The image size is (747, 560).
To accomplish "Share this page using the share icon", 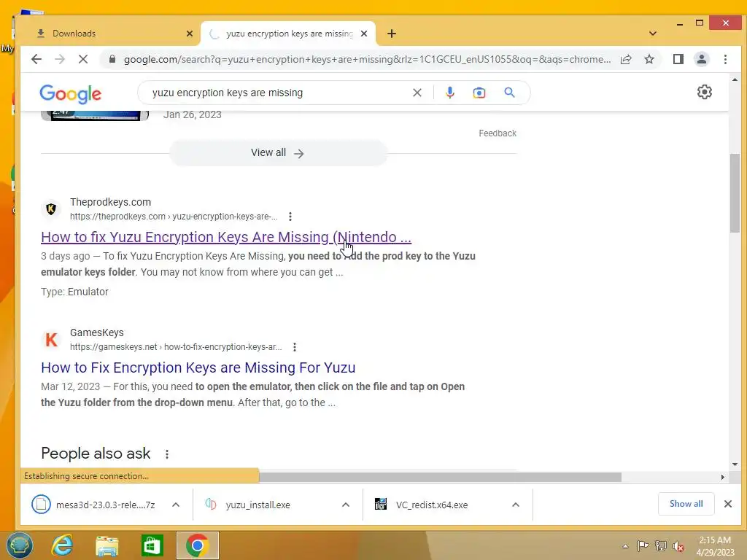I will point(626,59).
